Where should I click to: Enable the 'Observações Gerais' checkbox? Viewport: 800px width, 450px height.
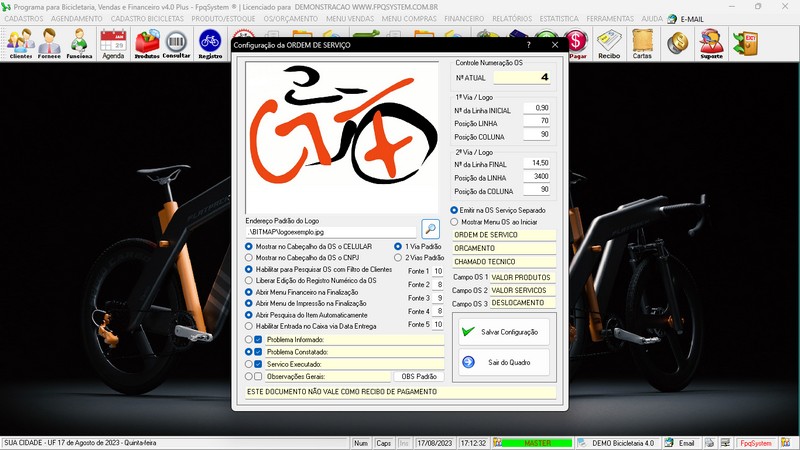258,377
